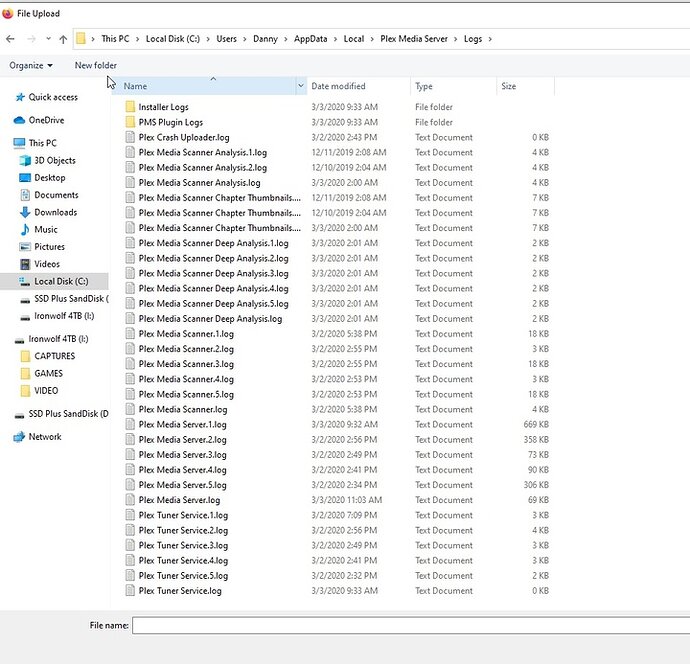Screen dimensions: 690x664
Task: Go up one folder level arrow
Action: [63, 39]
